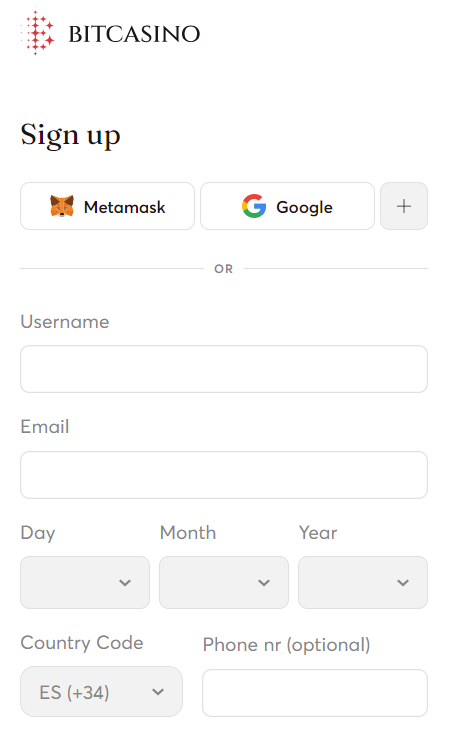This screenshot has width=451, height=748.
Task: Click the chevron arrow in Year selector
Action: click(403, 582)
